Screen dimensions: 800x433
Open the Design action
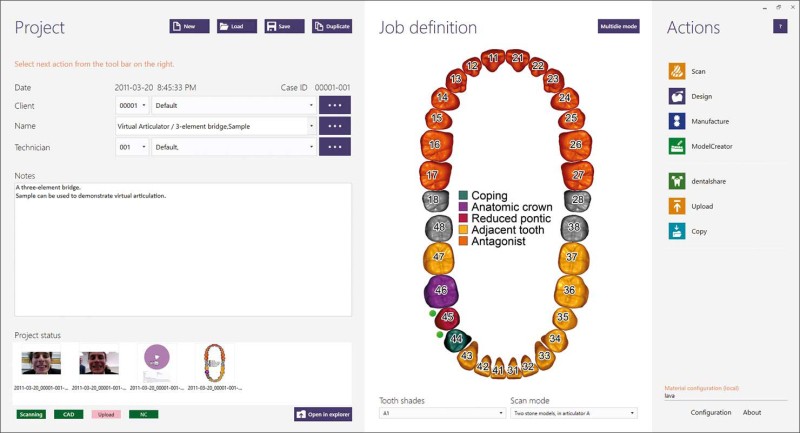click(x=677, y=96)
